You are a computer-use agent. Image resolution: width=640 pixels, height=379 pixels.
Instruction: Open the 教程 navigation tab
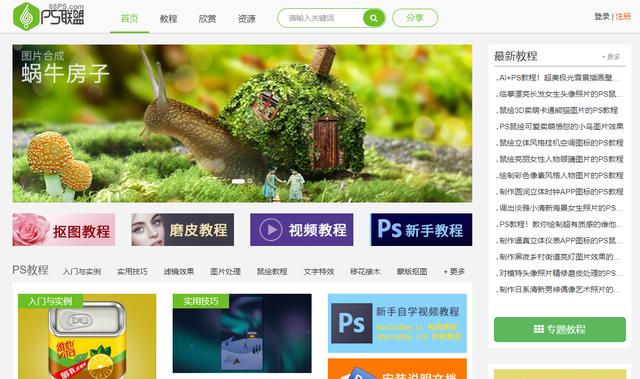pos(168,18)
